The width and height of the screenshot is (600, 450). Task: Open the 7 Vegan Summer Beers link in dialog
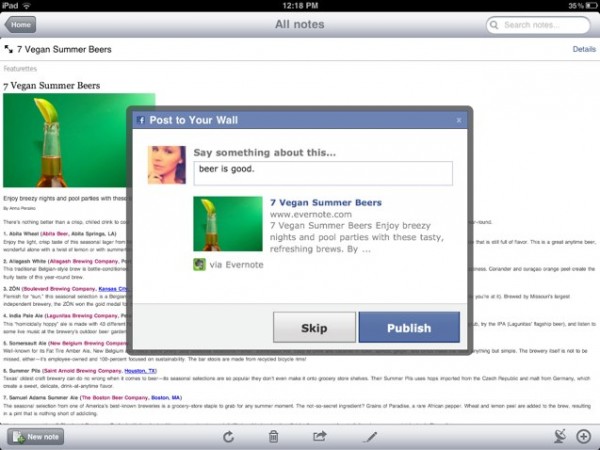point(326,202)
